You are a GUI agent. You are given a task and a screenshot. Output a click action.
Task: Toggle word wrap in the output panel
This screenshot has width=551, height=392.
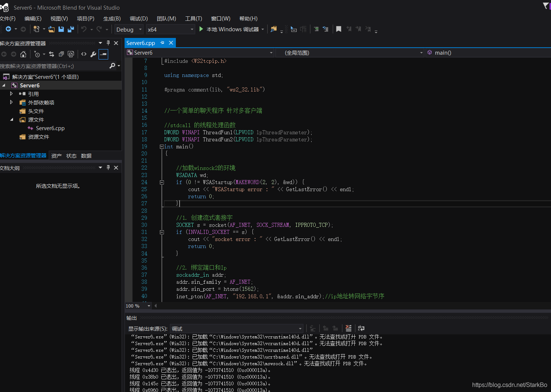(361, 328)
